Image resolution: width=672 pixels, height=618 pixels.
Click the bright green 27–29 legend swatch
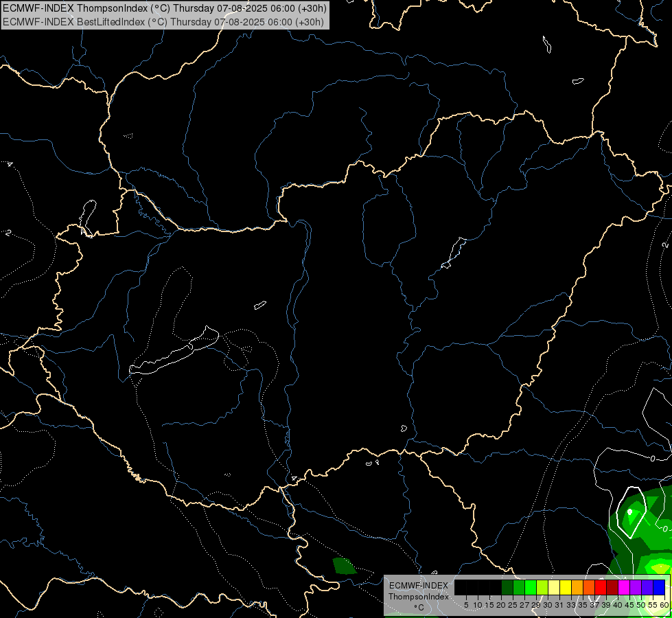click(531, 587)
